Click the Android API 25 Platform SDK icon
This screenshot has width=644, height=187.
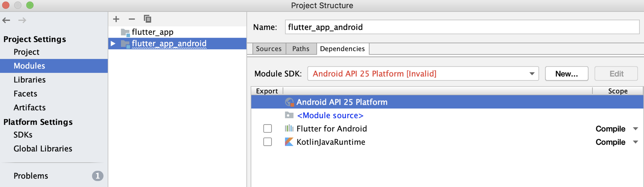pyautogui.click(x=289, y=102)
